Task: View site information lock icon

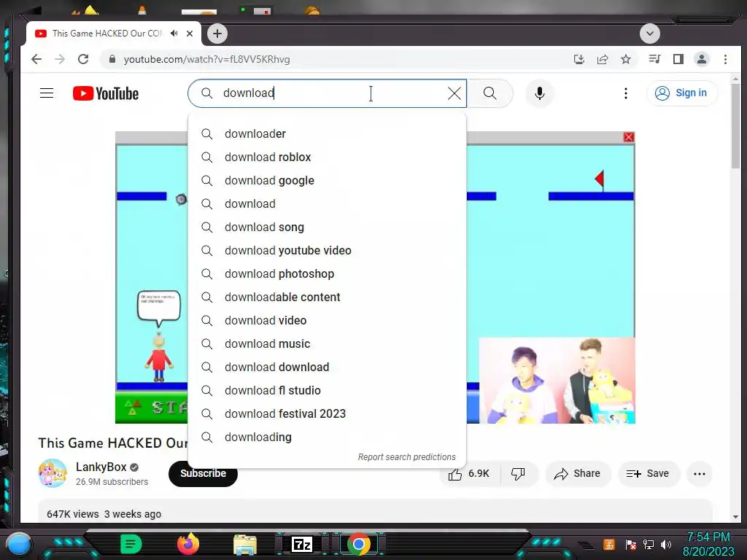Action: [x=112, y=59]
